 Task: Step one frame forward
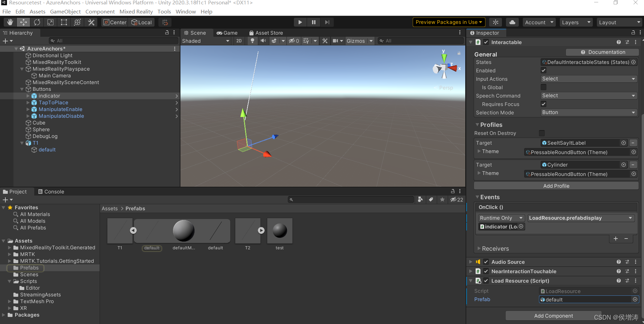(x=327, y=22)
